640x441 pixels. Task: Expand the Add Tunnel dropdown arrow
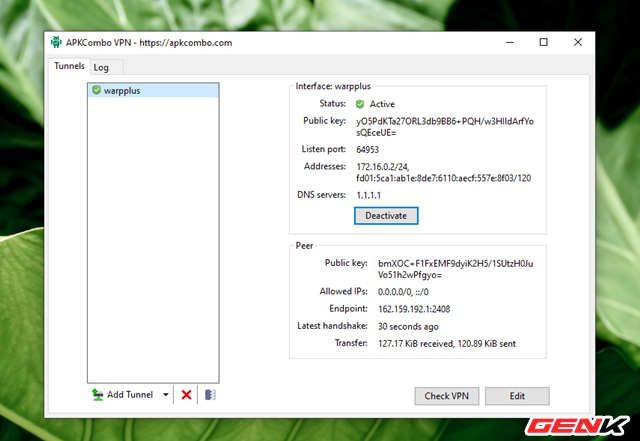pos(165,395)
